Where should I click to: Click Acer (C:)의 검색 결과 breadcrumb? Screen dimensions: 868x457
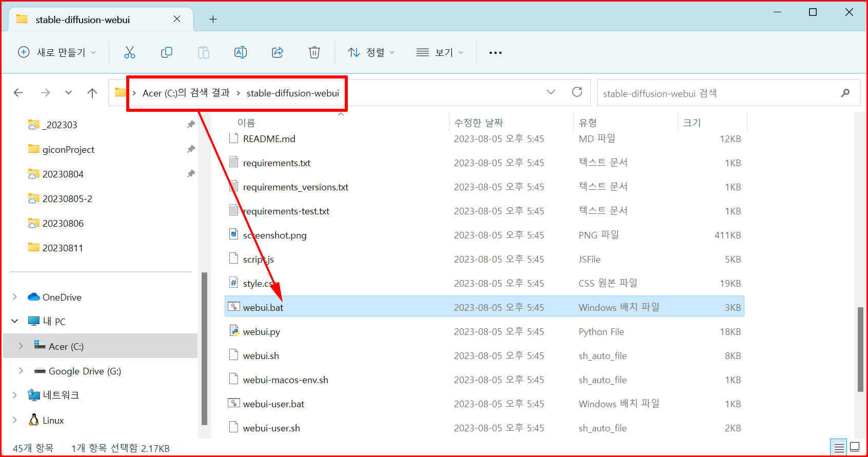click(x=186, y=93)
